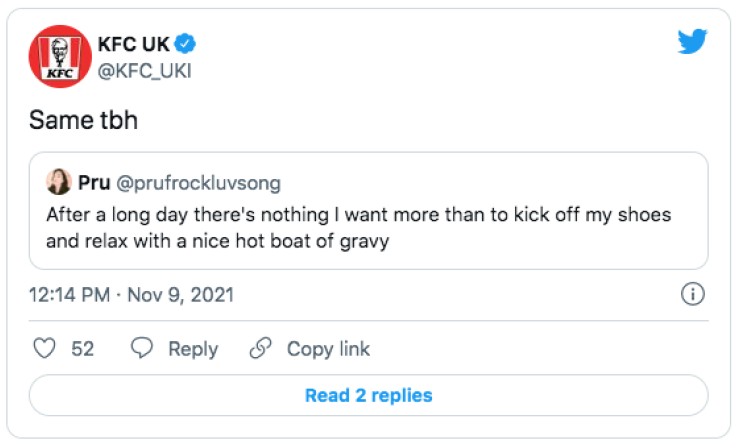Open the quoted tweet about gravy boat
Screen dimensions: 740x448
pyautogui.click(x=358, y=227)
